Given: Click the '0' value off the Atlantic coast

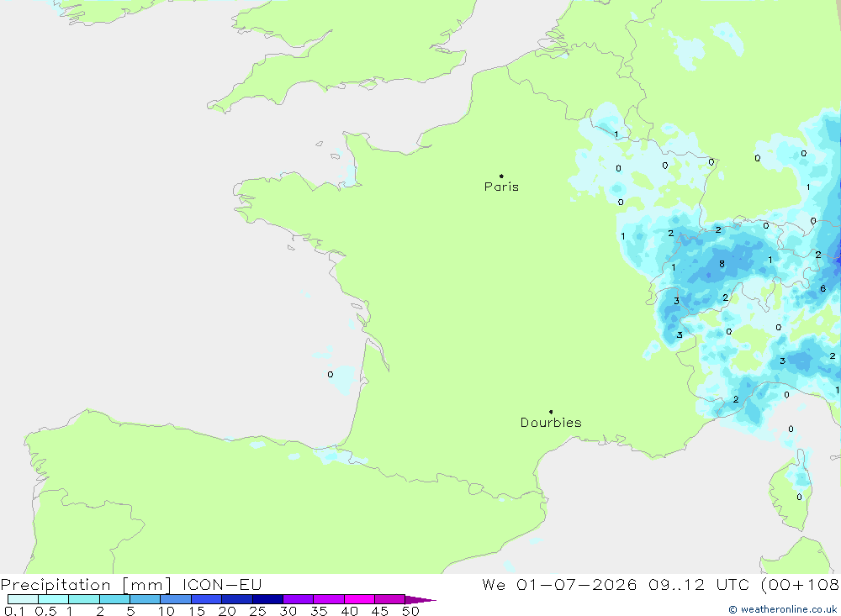Looking at the screenshot, I should pyautogui.click(x=330, y=374).
